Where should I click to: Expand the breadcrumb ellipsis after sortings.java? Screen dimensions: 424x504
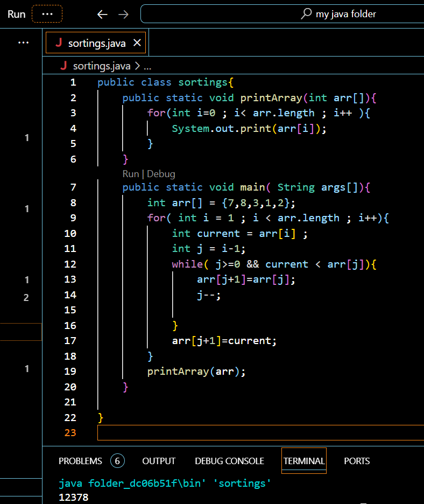coord(147,67)
